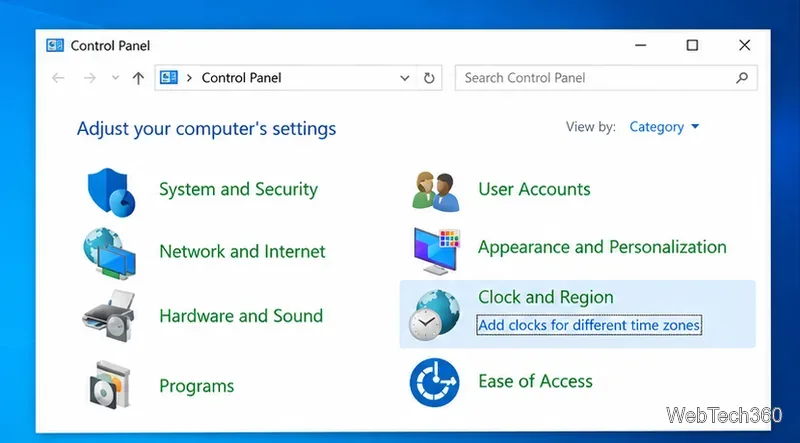
Task: Open System and Security link
Action: (x=238, y=189)
